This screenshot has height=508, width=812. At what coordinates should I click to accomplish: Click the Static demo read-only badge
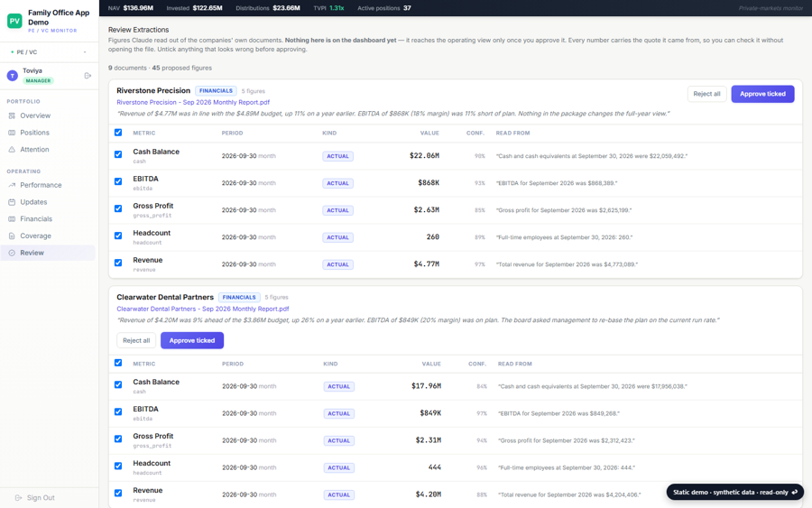734,492
